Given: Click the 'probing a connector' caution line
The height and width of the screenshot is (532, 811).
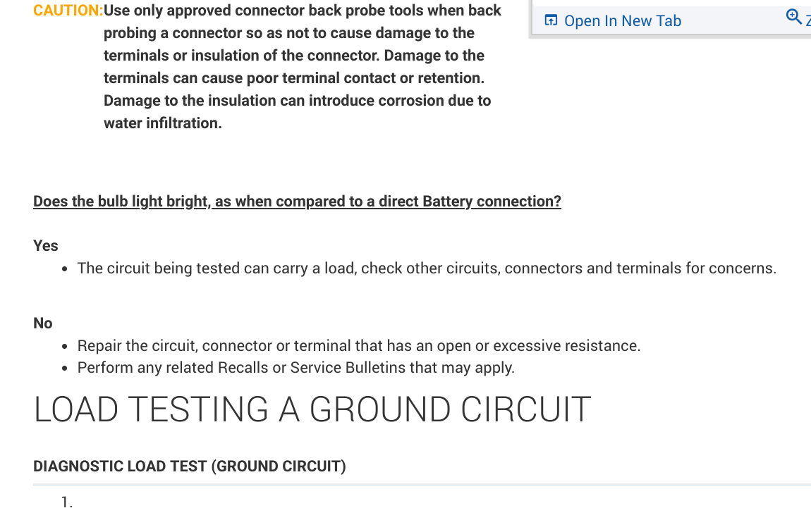Looking at the screenshot, I should coord(288,33).
